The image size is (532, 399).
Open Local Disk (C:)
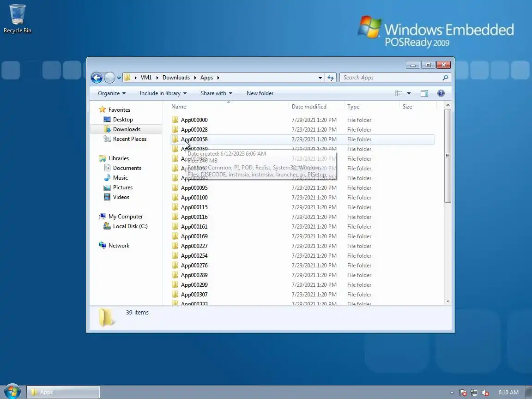[x=130, y=226]
